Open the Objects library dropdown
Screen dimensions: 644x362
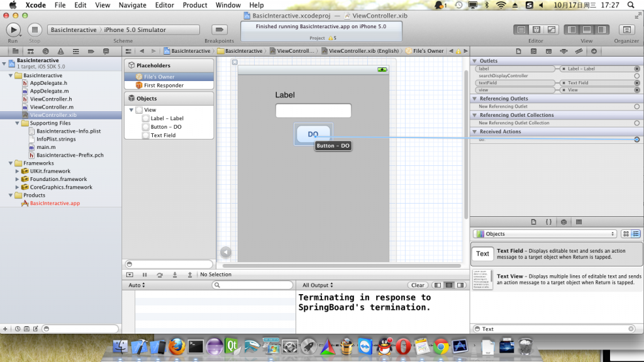tap(545, 234)
